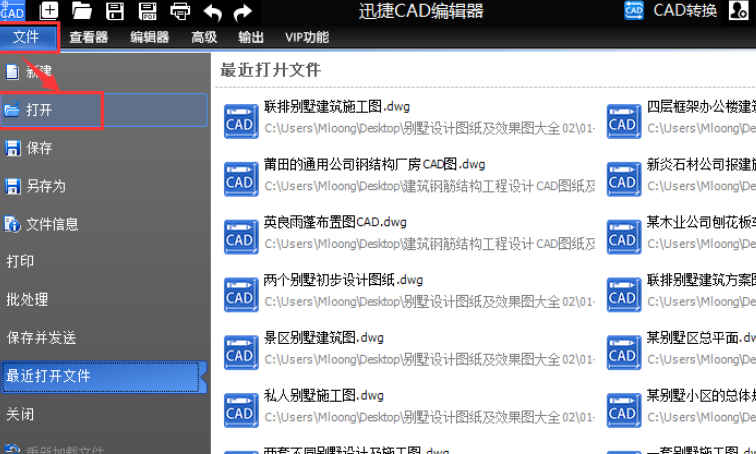The width and height of the screenshot is (756, 454).
Task: Choose 新建 in the file menu
Action: (x=104, y=72)
